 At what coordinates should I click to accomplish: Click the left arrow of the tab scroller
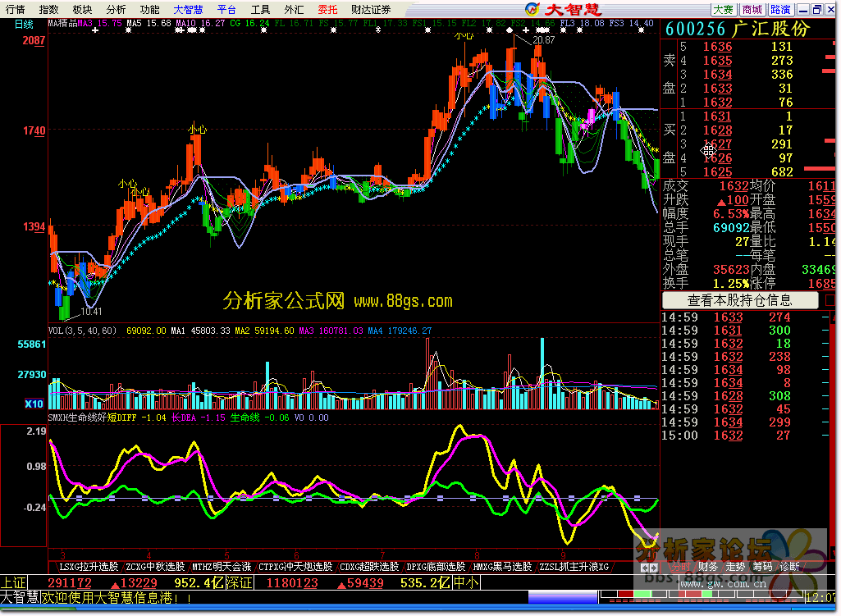645,568
